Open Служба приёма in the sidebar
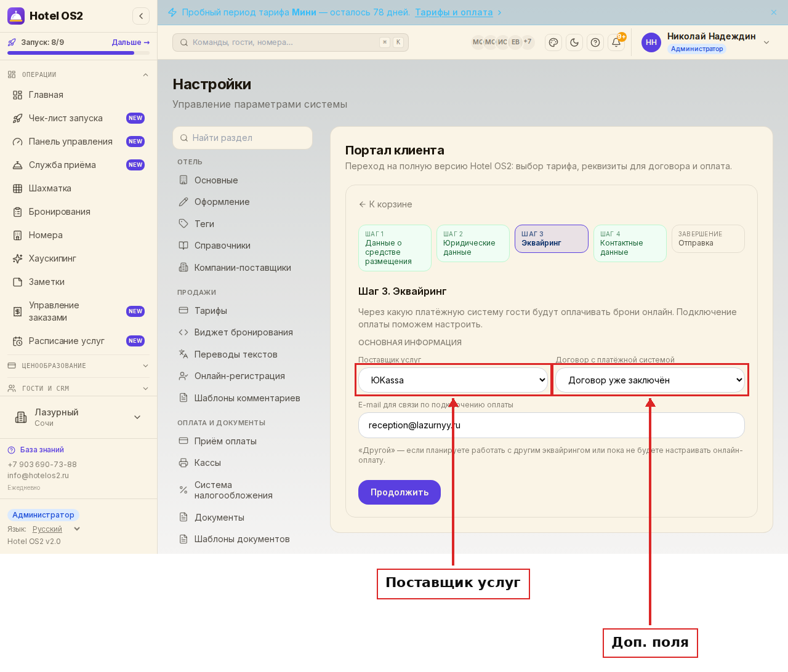The width and height of the screenshot is (788, 672). pos(79,165)
